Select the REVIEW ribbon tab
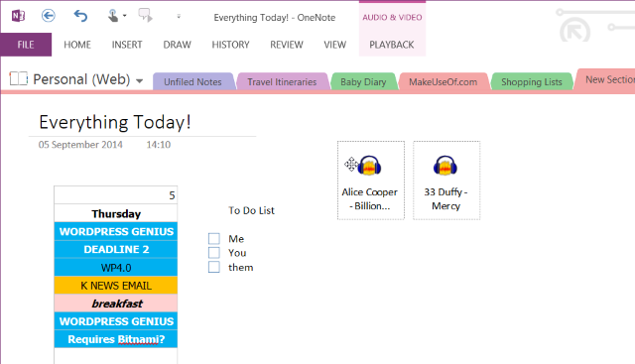The image size is (635, 364). point(287,45)
